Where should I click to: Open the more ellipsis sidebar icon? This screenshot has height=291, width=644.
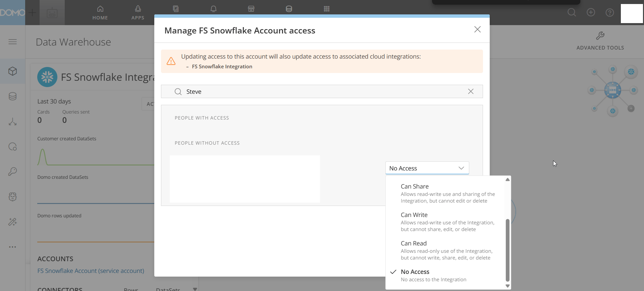(13, 247)
